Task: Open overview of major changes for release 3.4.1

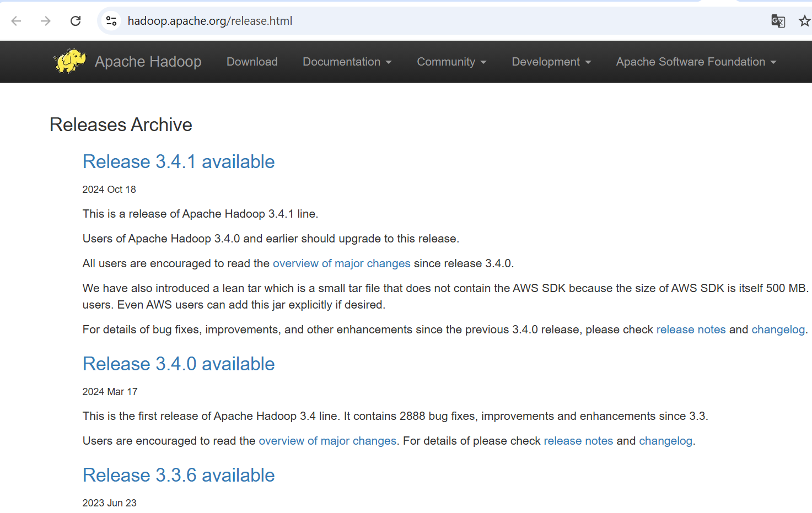Action: tap(341, 263)
